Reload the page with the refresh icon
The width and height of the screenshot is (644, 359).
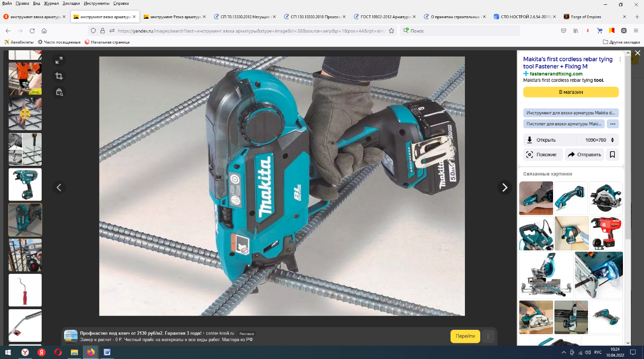pyautogui.click(x=32, y=31)
